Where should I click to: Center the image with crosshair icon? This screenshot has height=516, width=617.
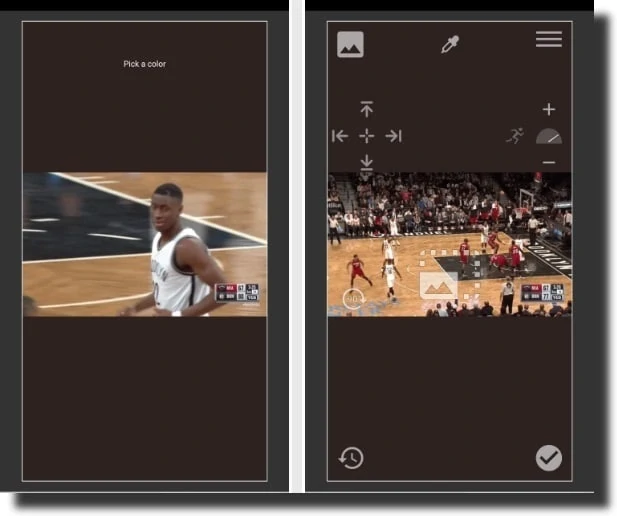(x=366, y=136)
